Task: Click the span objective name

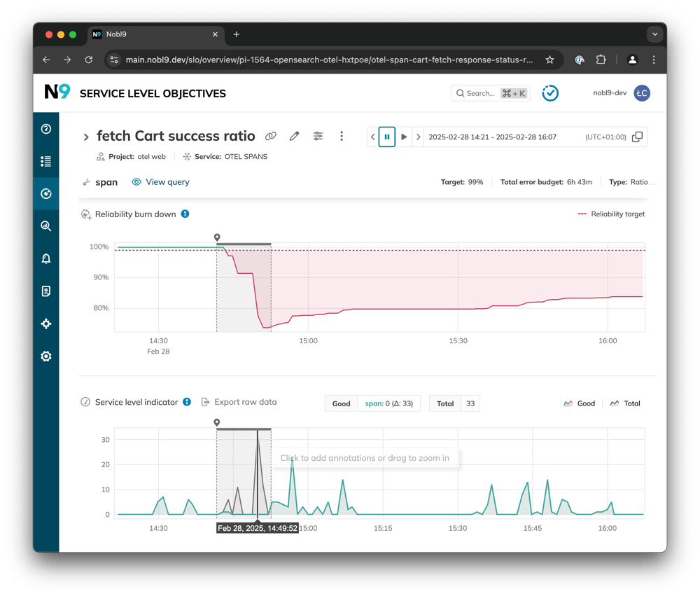Action: 106,182
